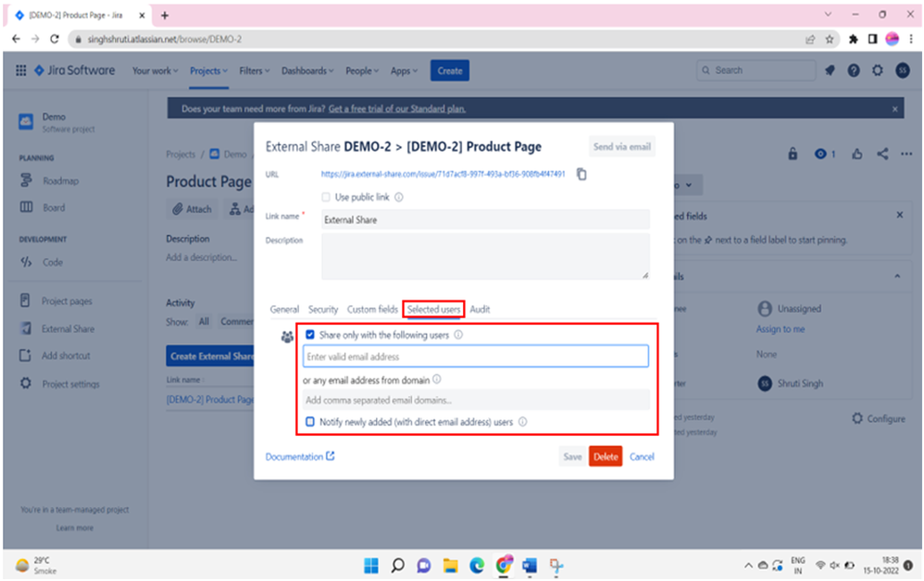Click the issue lock restriction icon

pos(793,155)
